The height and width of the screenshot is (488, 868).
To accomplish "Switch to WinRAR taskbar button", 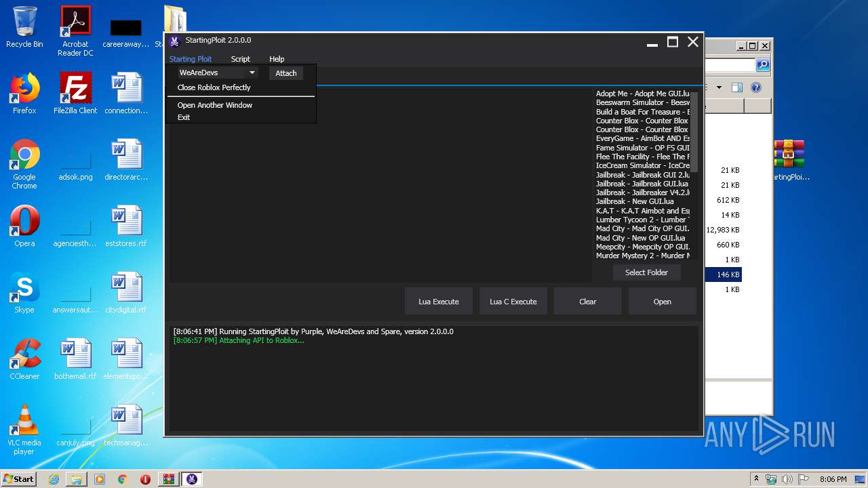I will coord(168,479).
